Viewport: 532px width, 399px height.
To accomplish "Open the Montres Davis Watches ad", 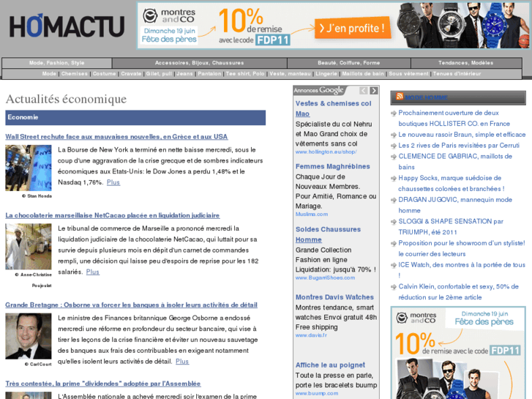I will point(334,297).
